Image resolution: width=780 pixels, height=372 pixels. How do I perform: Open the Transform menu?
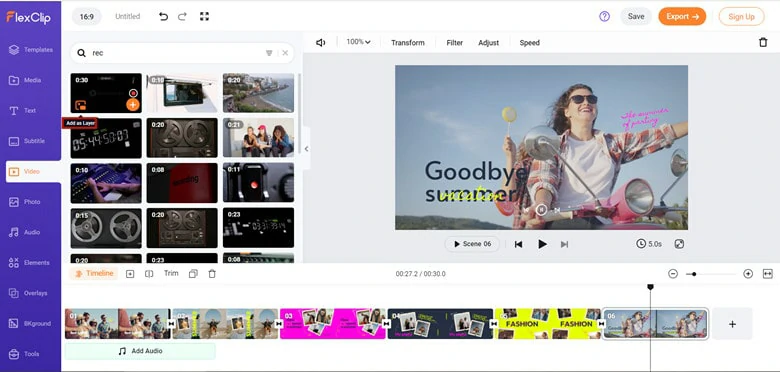point(408,43)
